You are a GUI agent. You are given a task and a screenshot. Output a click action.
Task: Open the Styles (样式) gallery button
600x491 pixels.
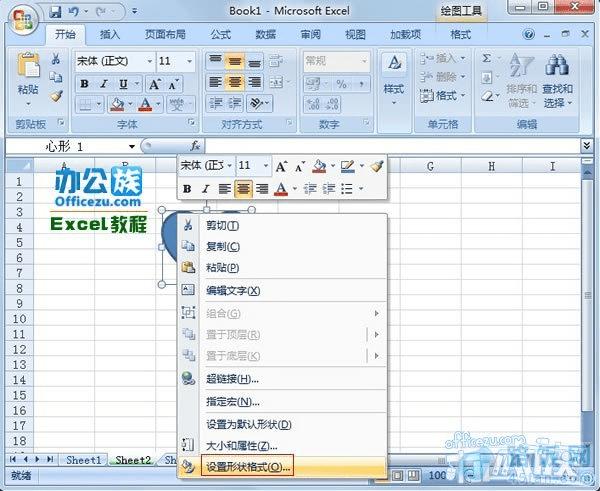pos(394,81)
